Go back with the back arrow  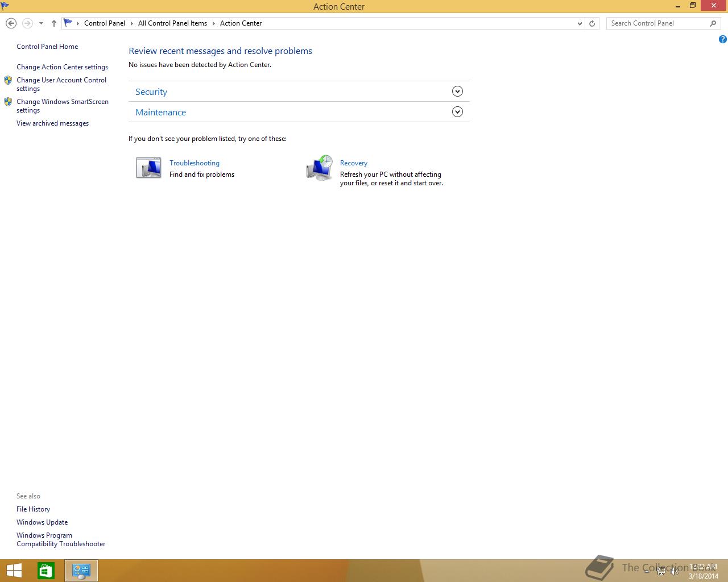[x=11, y=23]
